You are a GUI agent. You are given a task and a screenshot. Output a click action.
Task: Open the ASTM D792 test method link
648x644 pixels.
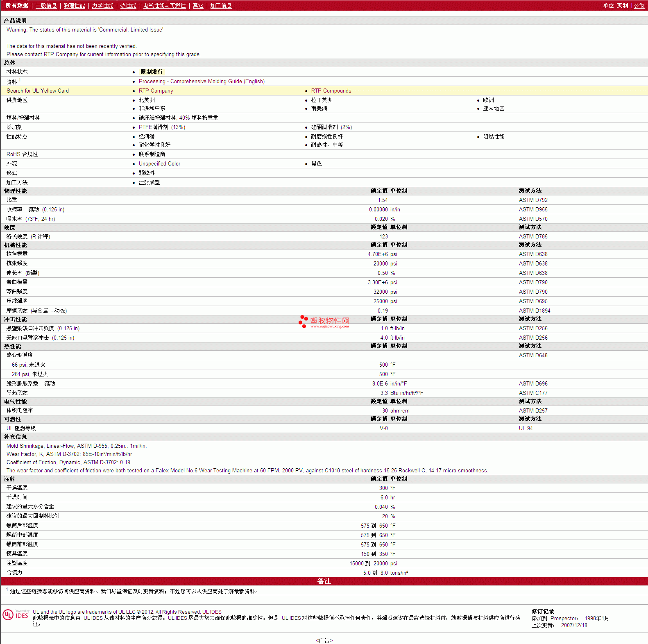(533, 200)
